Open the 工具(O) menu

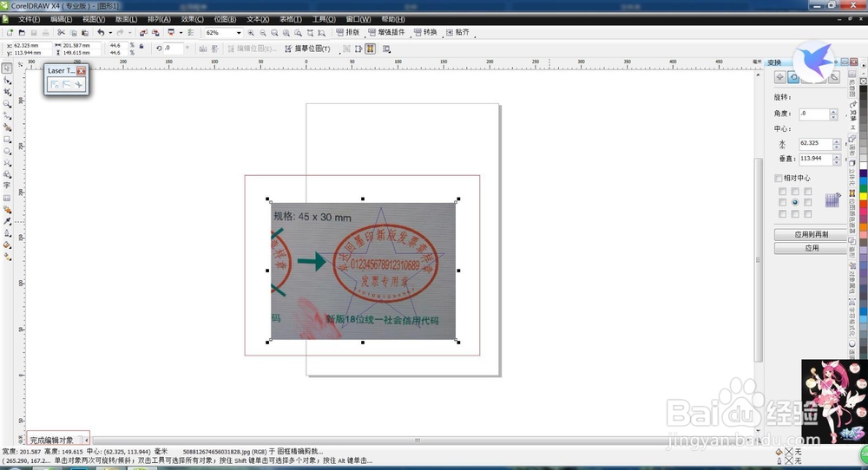pyautogui.click(x=324, y=19)
